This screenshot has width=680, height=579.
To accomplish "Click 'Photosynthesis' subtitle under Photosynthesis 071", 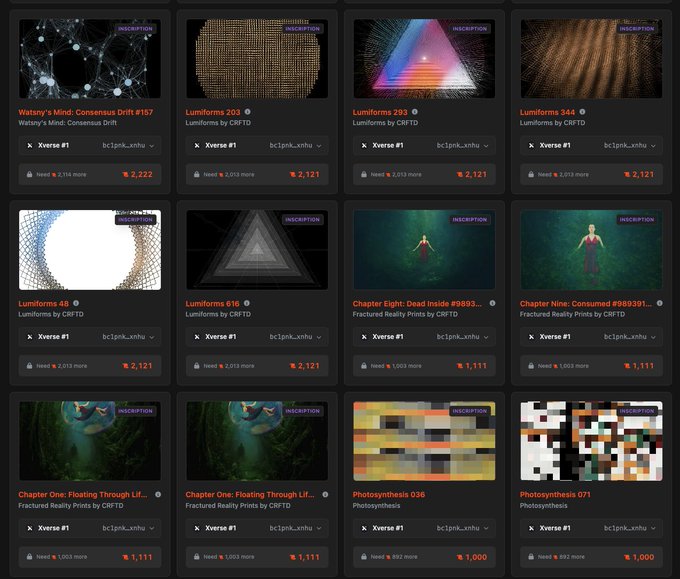I will pos(543,505).
